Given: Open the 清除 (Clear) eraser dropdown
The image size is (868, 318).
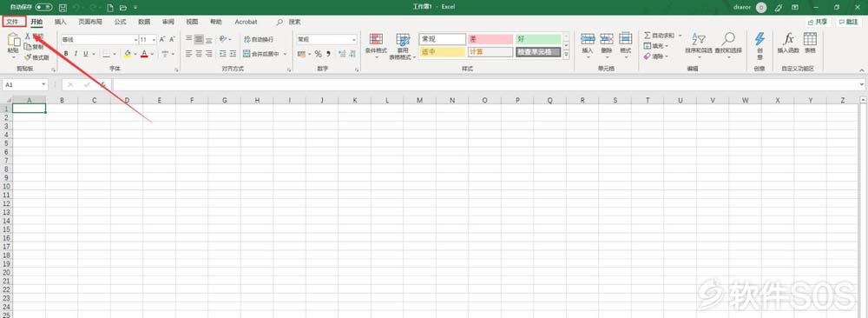Looking at the screenshot, I should click(656, 56).
